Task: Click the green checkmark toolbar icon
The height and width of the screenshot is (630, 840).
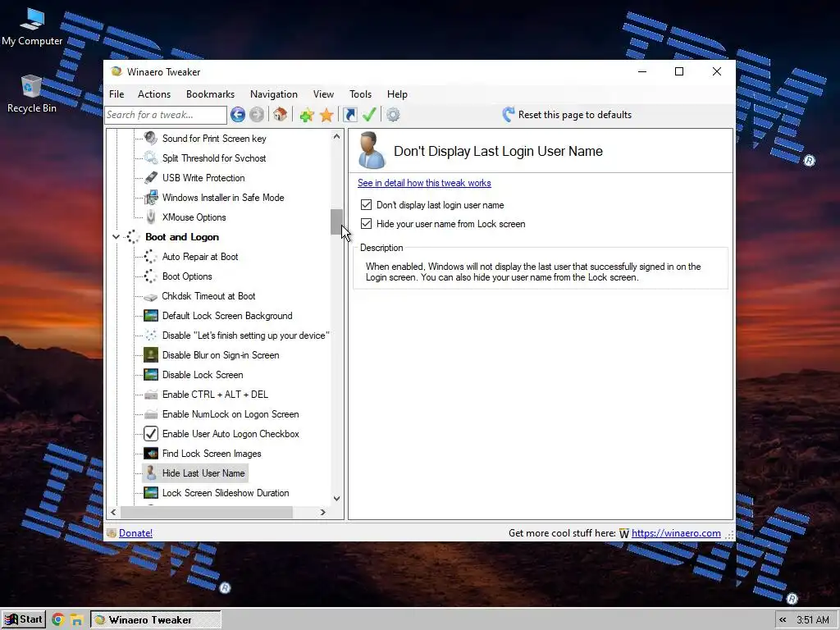Action: point(369,115)
